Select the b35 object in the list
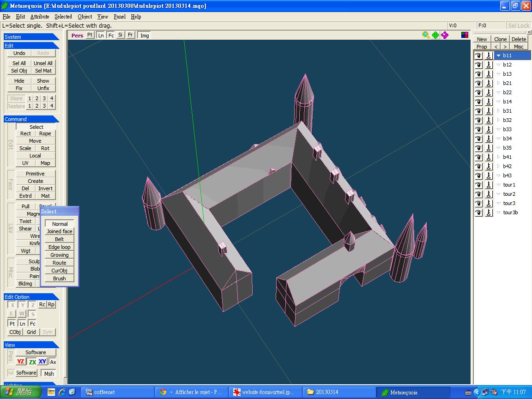 point(507,148)
